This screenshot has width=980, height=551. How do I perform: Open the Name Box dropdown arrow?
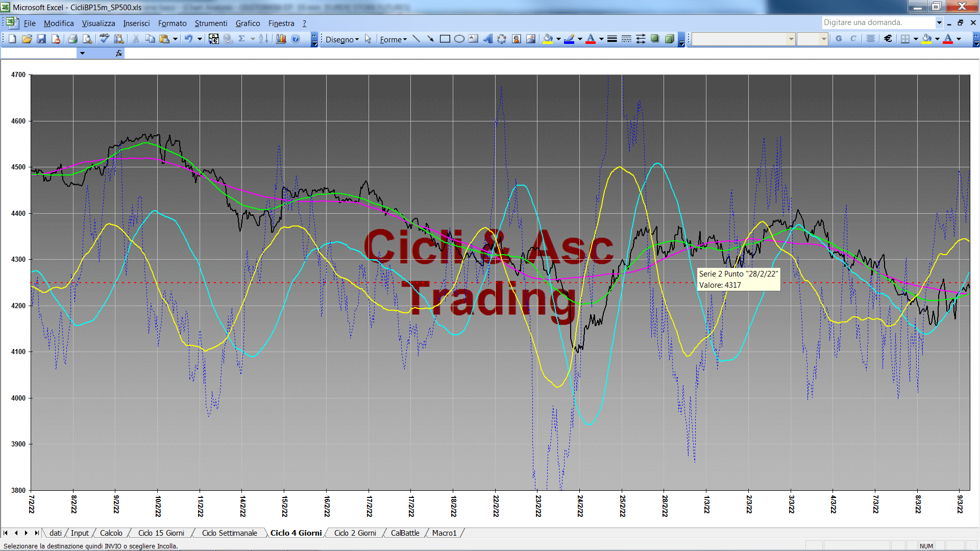tap(82, 53)
